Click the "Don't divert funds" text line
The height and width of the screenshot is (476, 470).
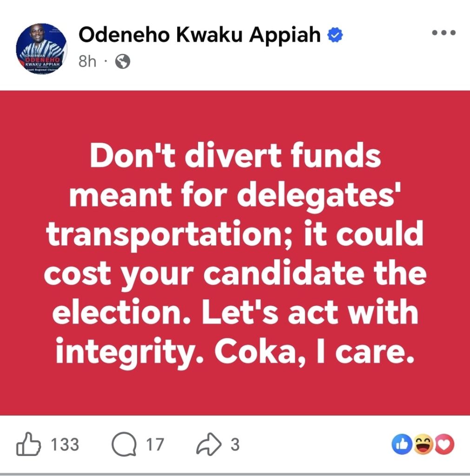point(235,157)
